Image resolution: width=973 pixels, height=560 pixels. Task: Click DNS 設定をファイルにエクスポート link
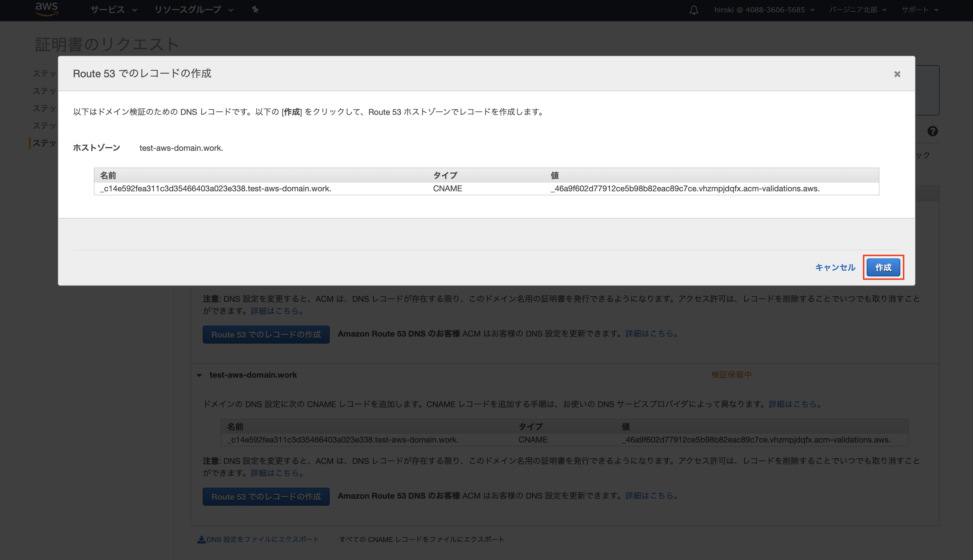click(262, 540)
